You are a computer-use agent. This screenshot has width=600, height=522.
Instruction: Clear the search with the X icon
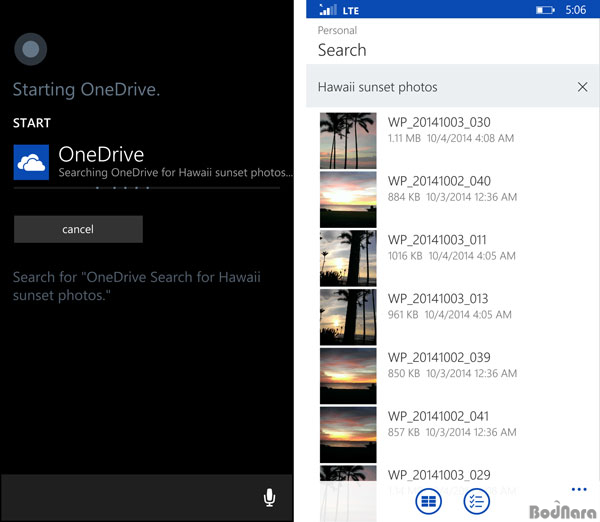582,87
